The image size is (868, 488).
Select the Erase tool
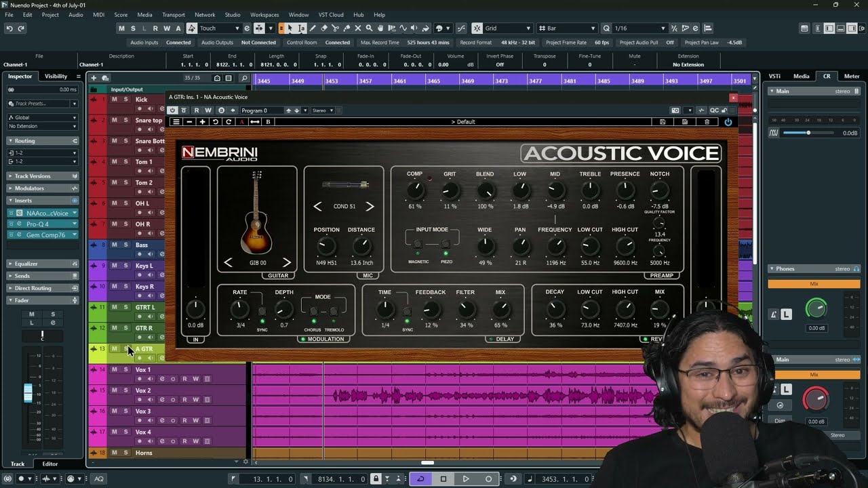(324, 28)
